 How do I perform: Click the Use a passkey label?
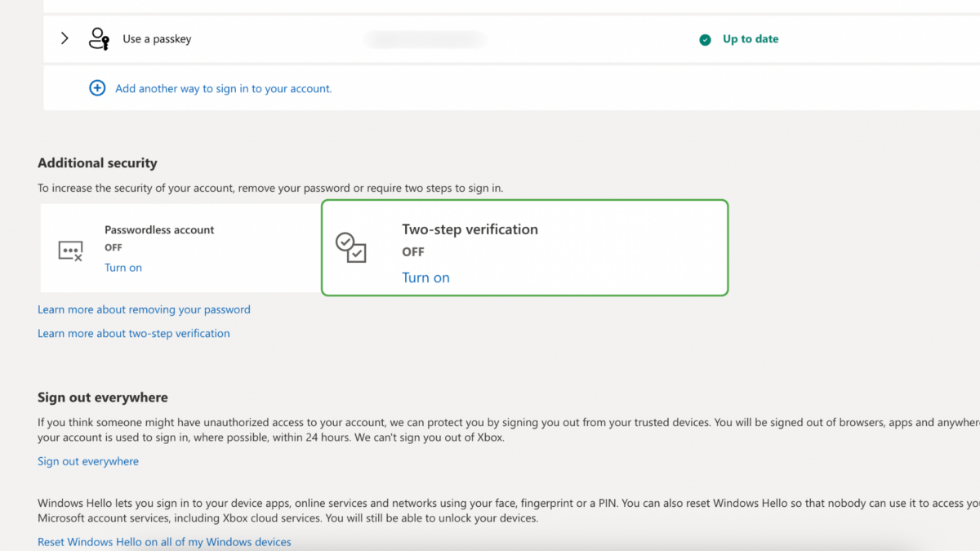(157, 39)
